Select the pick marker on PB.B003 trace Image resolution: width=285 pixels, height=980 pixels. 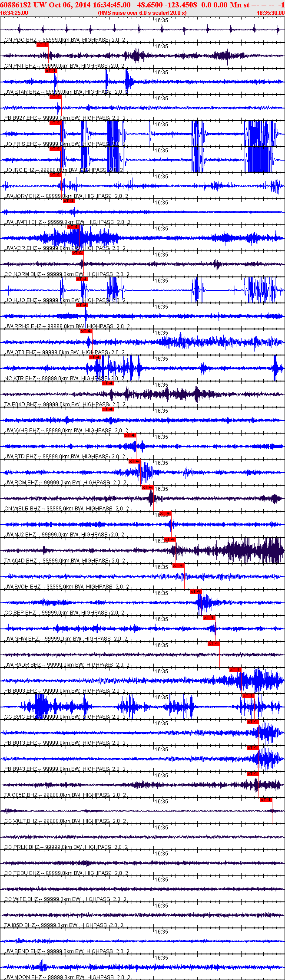(x=235, y=670)
